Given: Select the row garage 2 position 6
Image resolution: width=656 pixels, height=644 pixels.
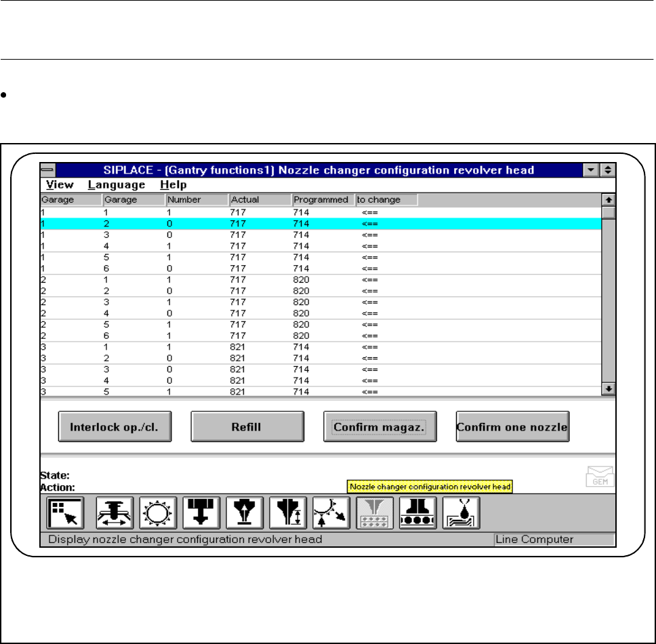Looking at the screenshot, I should (x=321, y=336).
